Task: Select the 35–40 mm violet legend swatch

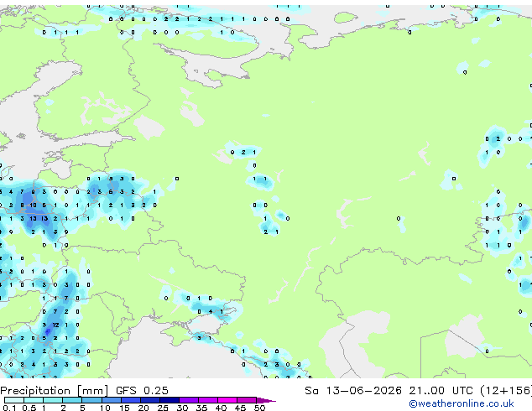Action: tap(208, 400)
